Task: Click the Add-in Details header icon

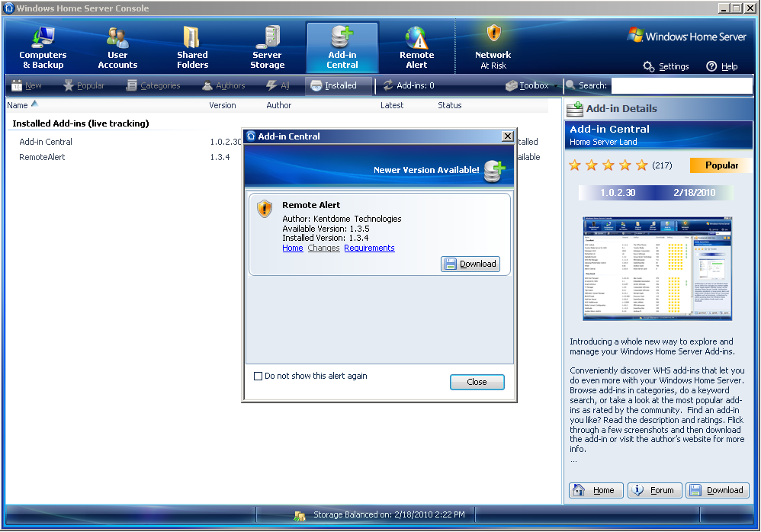Action: 575,109
